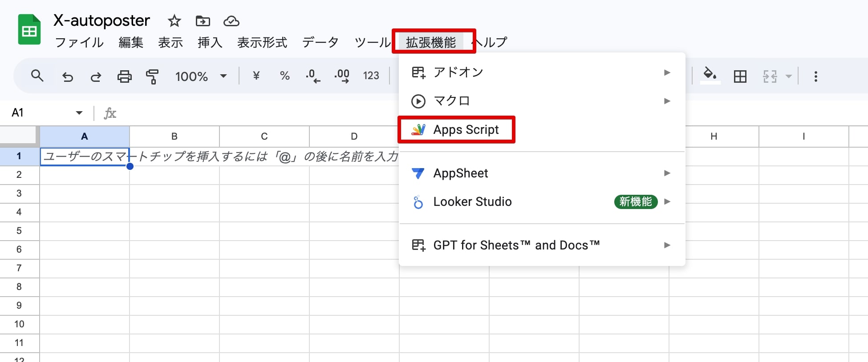Click the move to folder icon
The width and height of the screenshot is (868, 362).
click(203, 21)
